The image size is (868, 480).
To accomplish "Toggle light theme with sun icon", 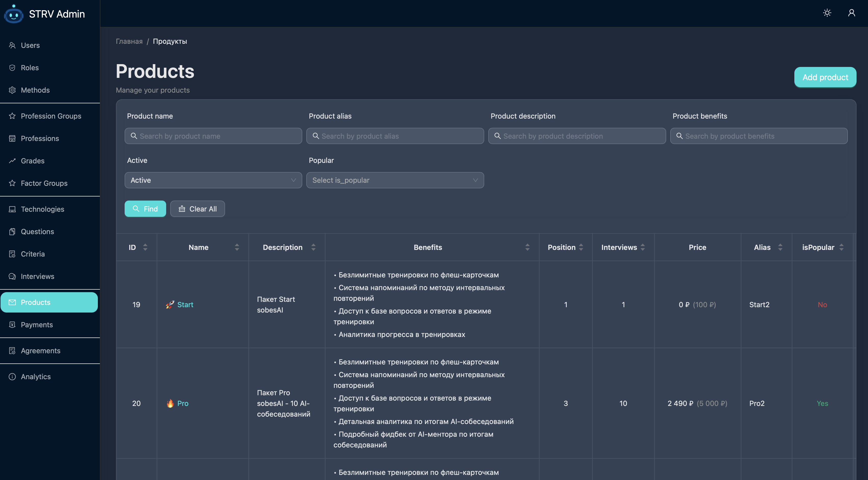I will tap(827, 13).
